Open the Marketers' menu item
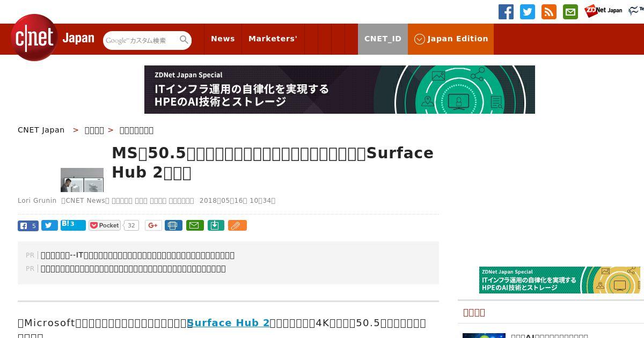 (273, 39)
